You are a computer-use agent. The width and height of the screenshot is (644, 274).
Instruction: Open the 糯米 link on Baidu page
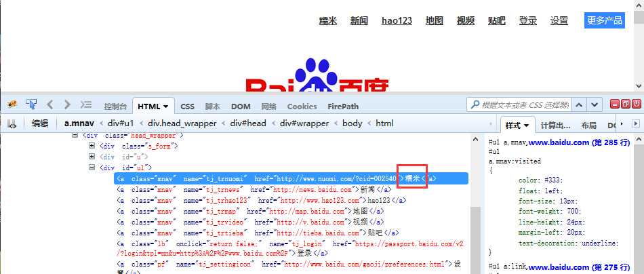click(x=327, y=20)
